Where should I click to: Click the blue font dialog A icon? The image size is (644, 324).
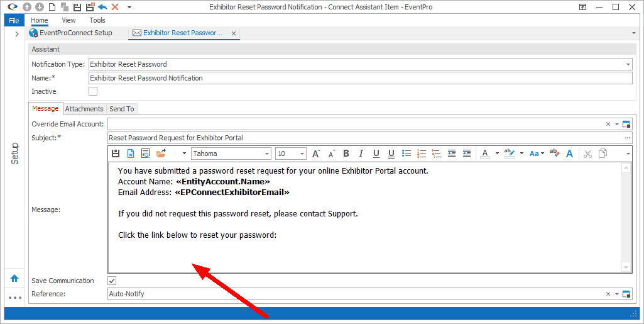[x=570, y=154]
